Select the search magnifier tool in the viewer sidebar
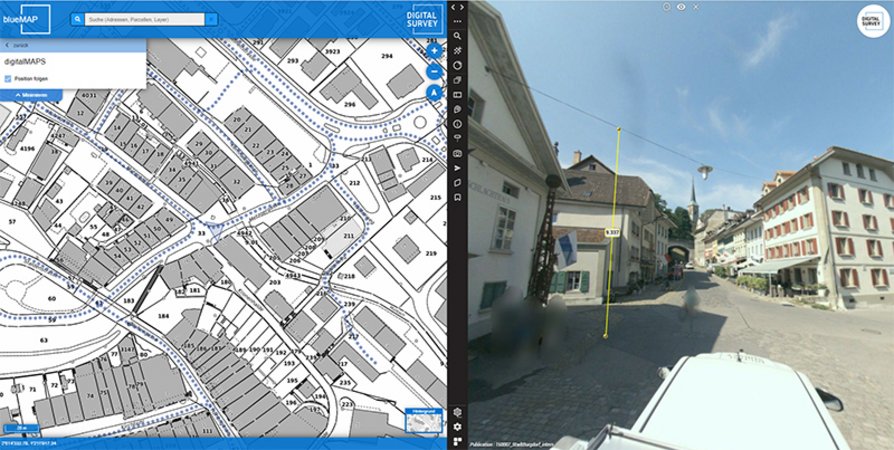 [457, 36]
